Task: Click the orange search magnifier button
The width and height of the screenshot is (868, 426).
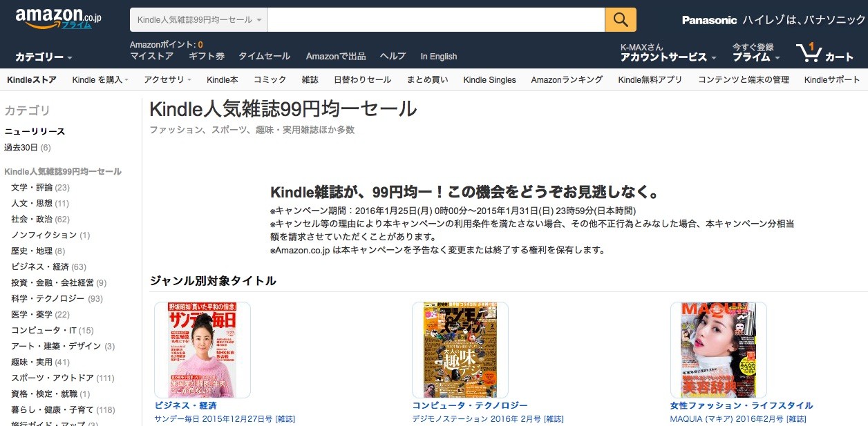Action: pos(621,19)
